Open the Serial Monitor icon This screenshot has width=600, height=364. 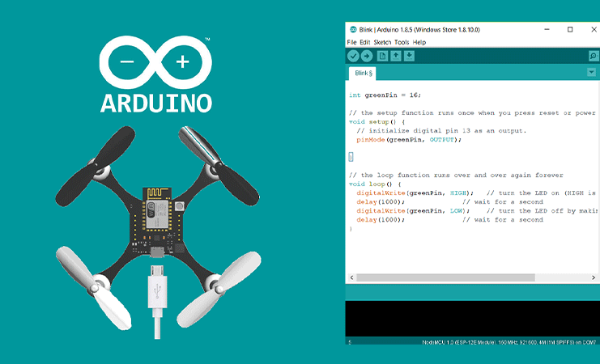[593, 56]
